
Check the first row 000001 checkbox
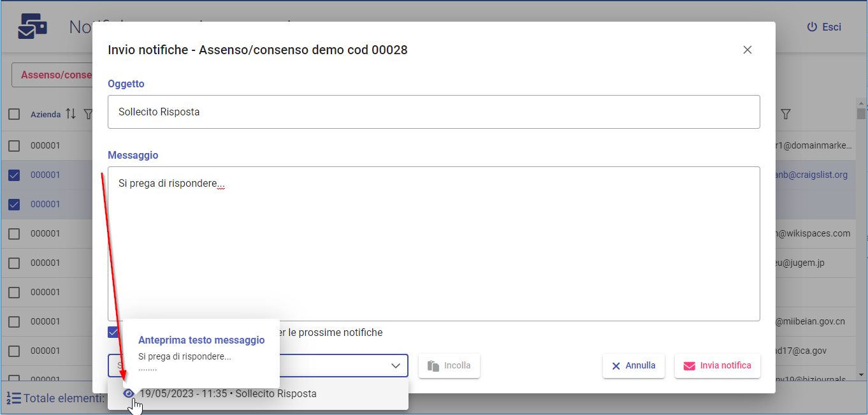[14, 145]
